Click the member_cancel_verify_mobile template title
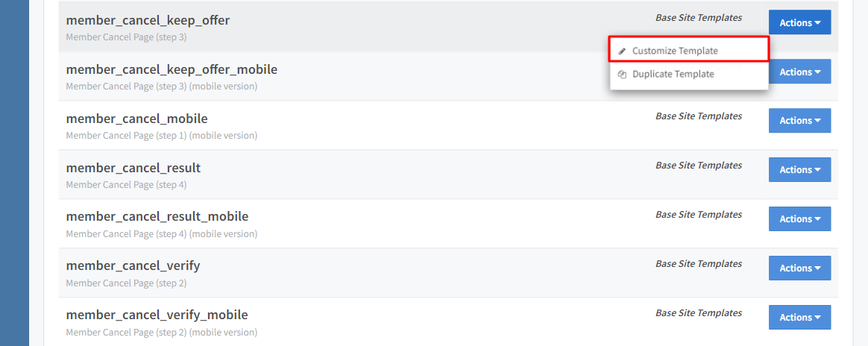 point(157,315)
